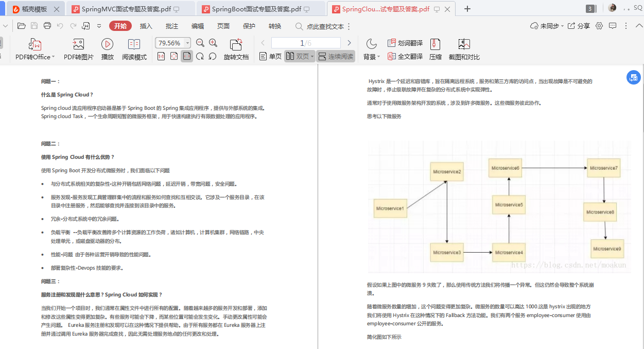This screenshot has height=349, width=644.
Task: Go to the previous page arrow
Action: coord(263,43)
